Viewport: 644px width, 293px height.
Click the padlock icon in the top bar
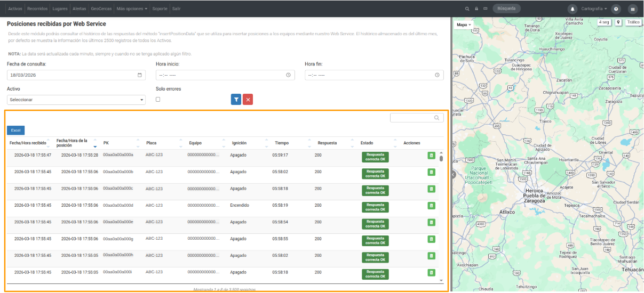point(476,9)
